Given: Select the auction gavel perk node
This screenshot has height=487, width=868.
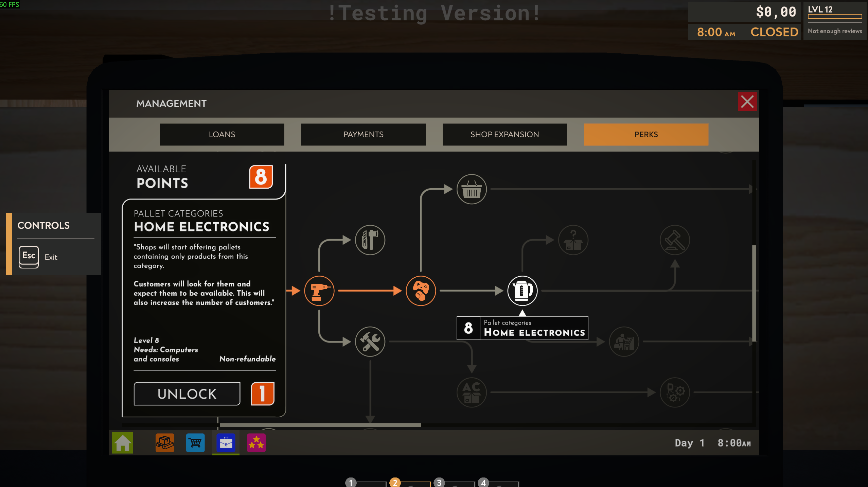Looking at the screenshot, I should (675, 240).
